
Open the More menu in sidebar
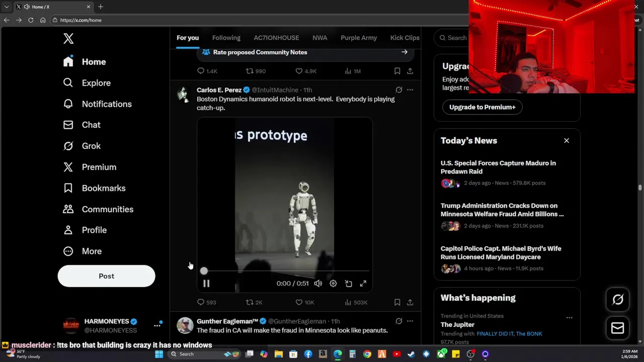click(x=82, y=251)
